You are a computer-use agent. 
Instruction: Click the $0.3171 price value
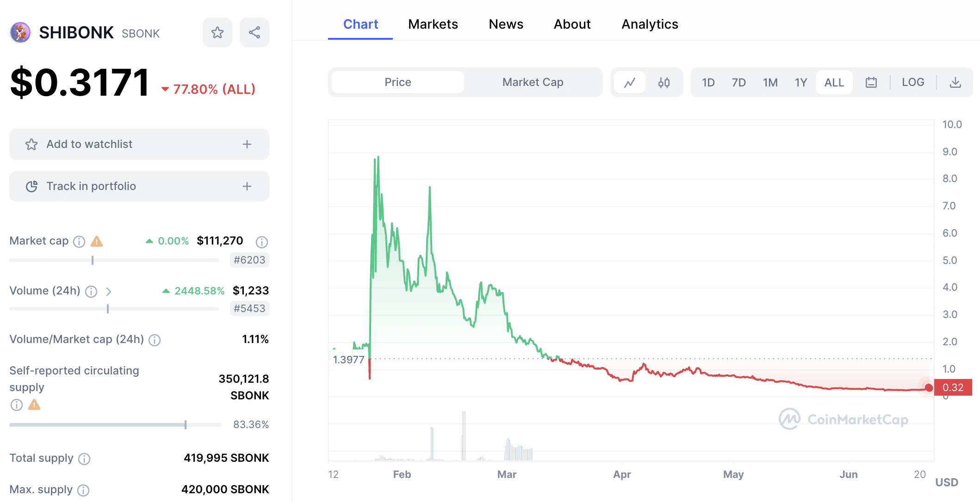80,83
